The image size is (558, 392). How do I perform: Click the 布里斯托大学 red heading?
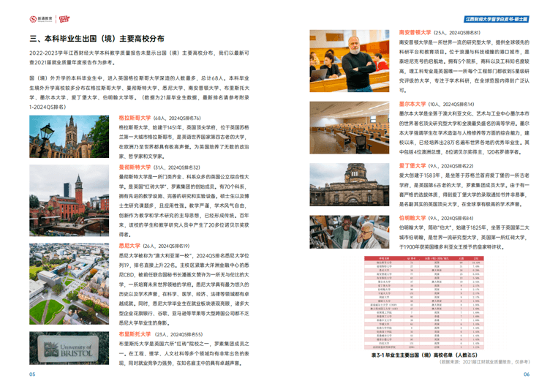click(135, 334)
